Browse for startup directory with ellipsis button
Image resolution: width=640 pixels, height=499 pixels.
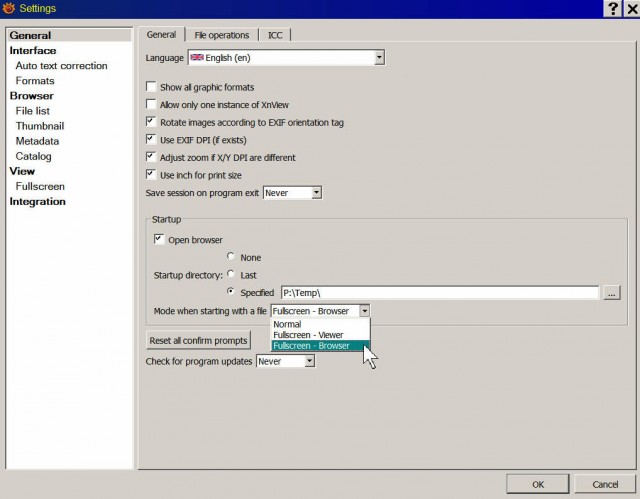(611, 293)
